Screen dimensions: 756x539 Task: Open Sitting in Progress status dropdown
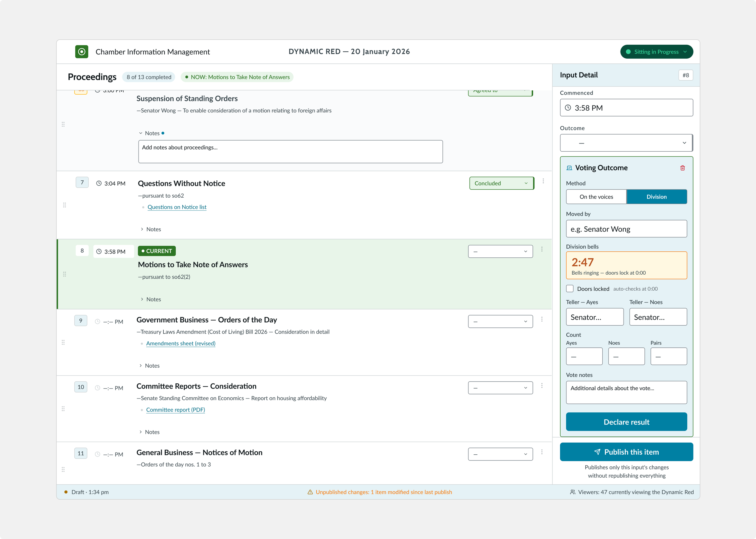click(x=656, y=52)
